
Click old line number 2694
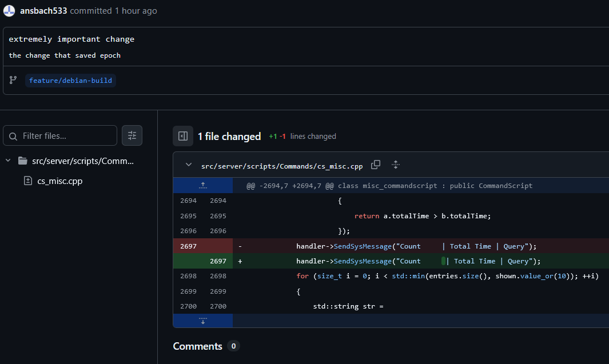[188, 201]
